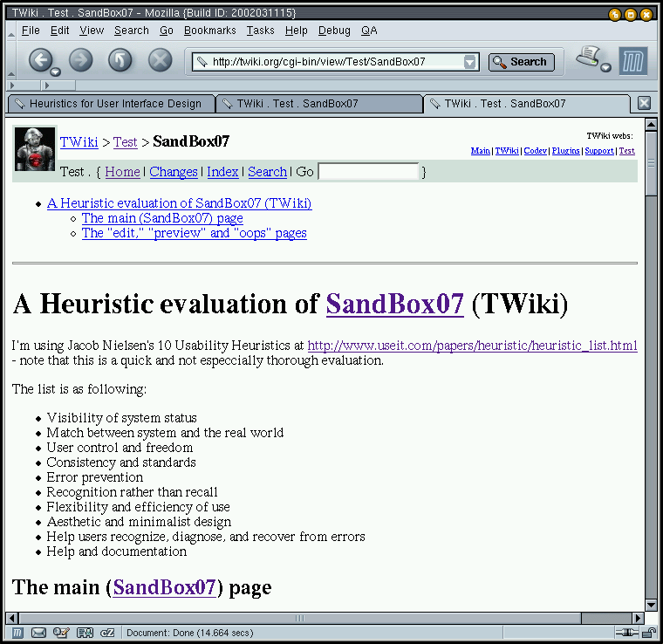Expand the second collapsed toolbar grippy
This screenshot has height=644, width=663.
point(58,86)
